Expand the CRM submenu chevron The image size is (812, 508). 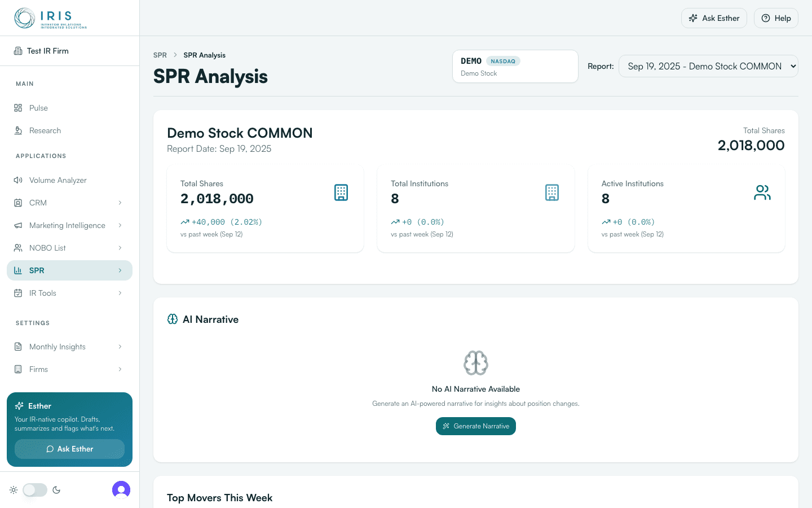pos(120,203)
